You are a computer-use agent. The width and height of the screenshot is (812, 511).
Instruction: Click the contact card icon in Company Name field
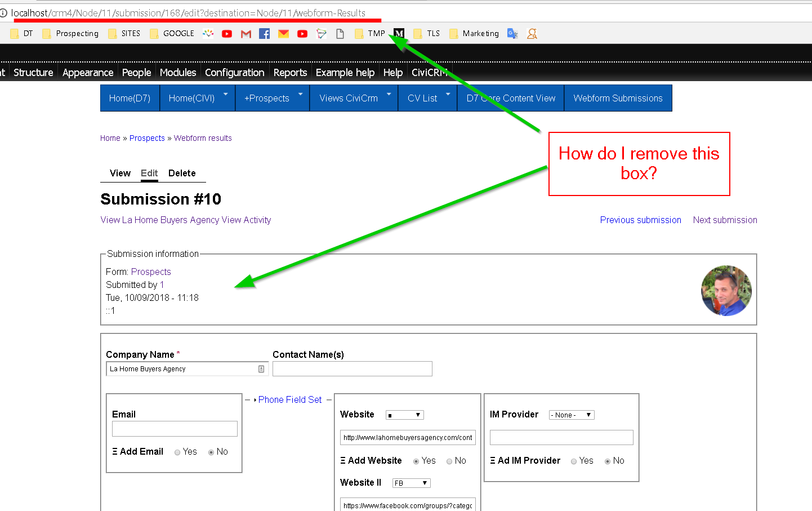click(261, 369)
